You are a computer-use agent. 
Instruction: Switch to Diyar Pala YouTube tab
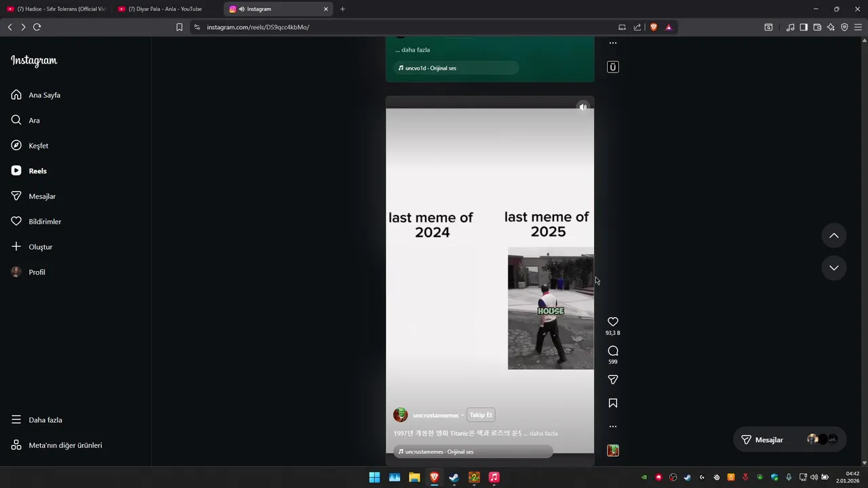tap(167, 9)
